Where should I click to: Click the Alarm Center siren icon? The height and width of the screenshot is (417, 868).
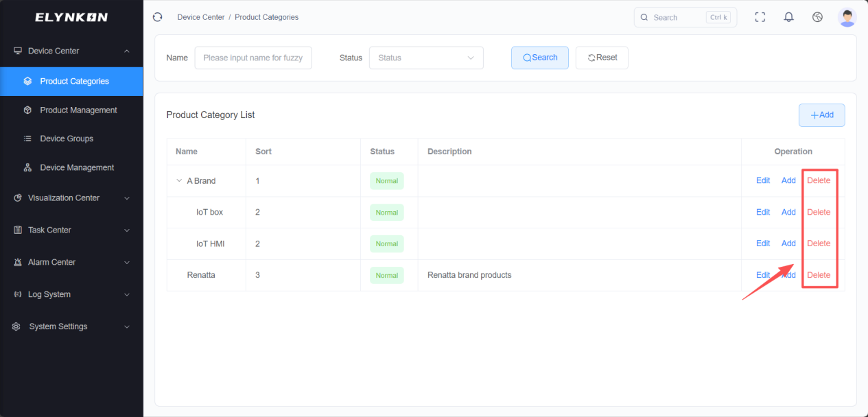pyautogui.click(x=18, y=262)
